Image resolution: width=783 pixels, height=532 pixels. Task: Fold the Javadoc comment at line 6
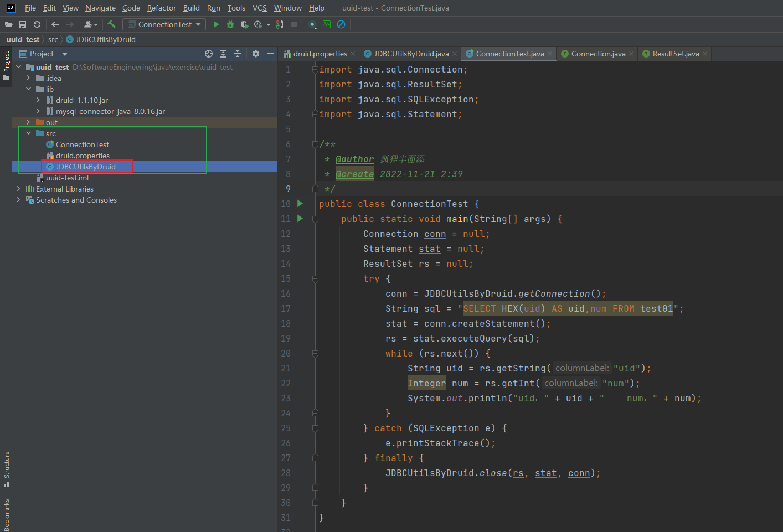click(x=315, y=144)
